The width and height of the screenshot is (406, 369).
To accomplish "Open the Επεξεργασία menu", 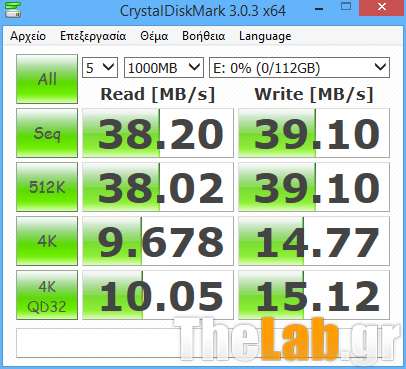I will (x=93, y=36).
